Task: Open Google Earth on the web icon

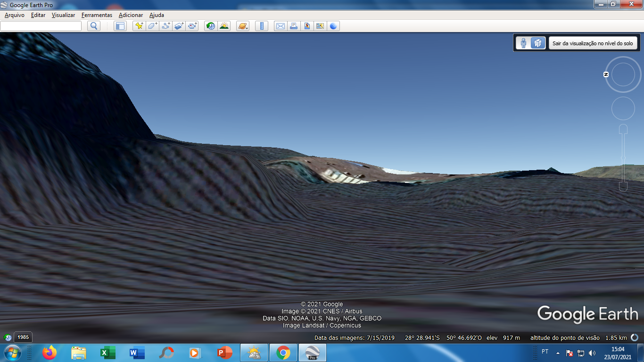Action: coord(333,26)
